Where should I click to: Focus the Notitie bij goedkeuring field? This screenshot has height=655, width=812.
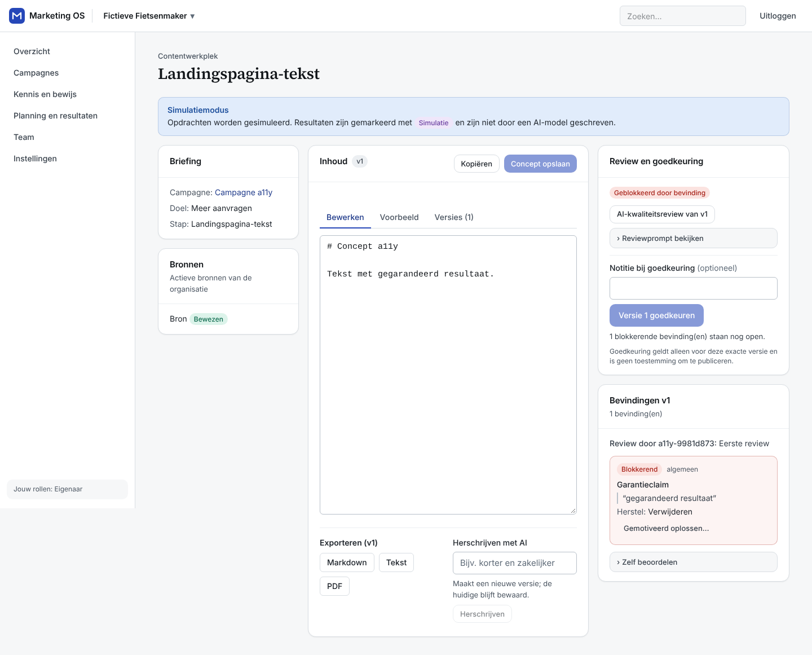[694, 288]
